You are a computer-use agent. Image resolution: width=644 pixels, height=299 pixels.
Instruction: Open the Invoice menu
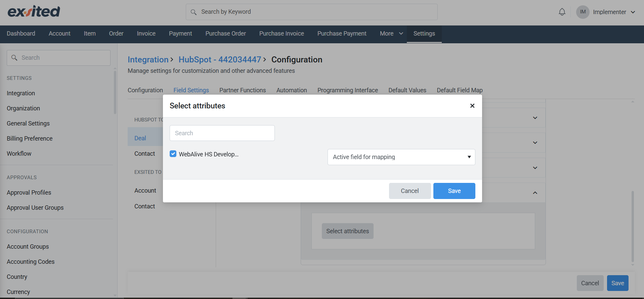tap(146, 34)
